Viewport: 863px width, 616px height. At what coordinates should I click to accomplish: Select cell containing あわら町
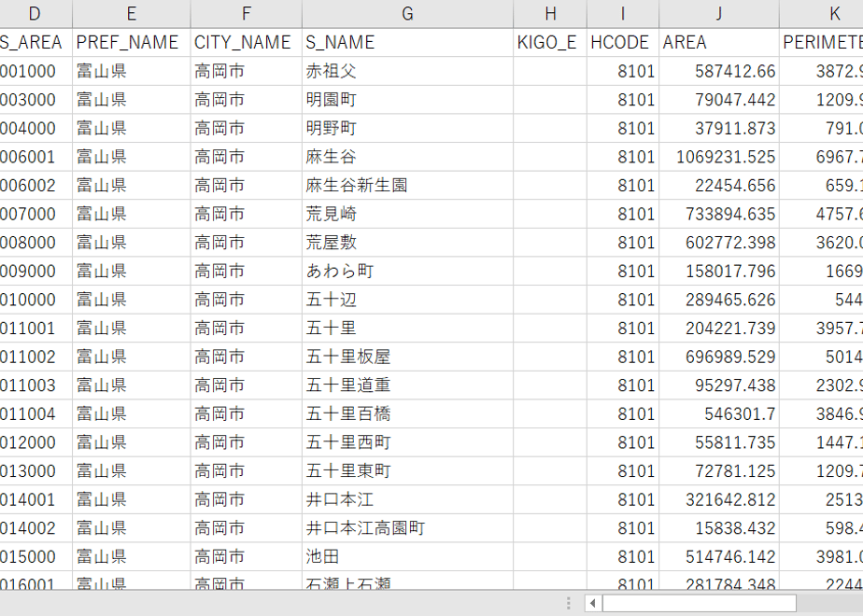coord(407,272)
